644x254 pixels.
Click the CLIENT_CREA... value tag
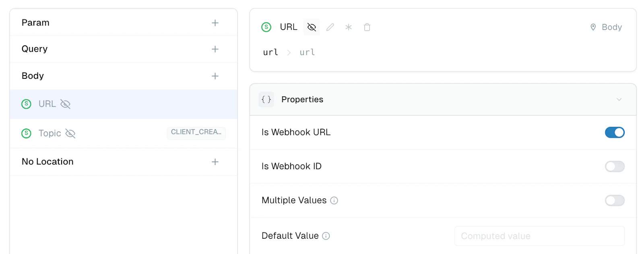point(196,132)
